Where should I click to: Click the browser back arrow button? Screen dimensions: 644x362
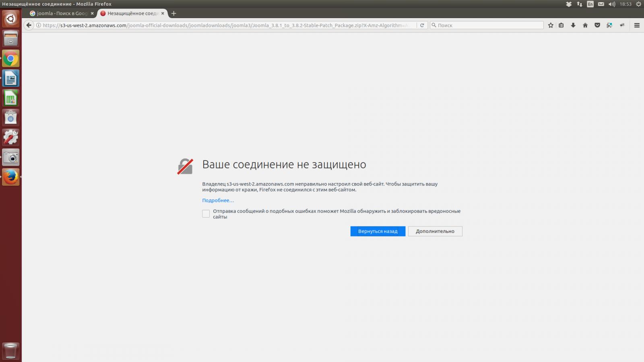[x=29, y=25]
